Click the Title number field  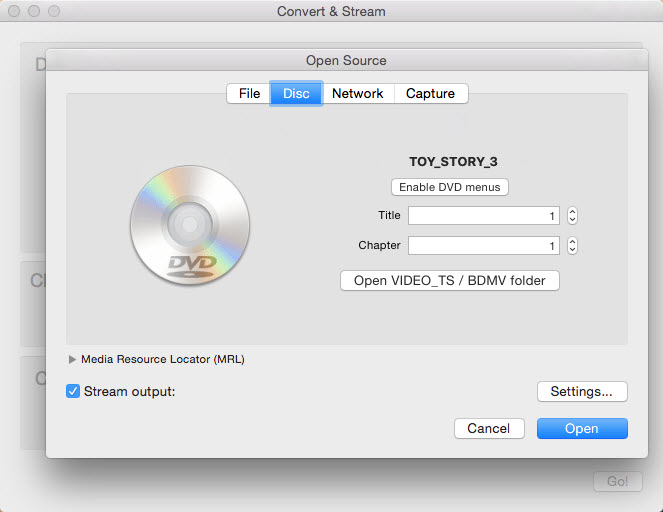(x=484, y=216)
